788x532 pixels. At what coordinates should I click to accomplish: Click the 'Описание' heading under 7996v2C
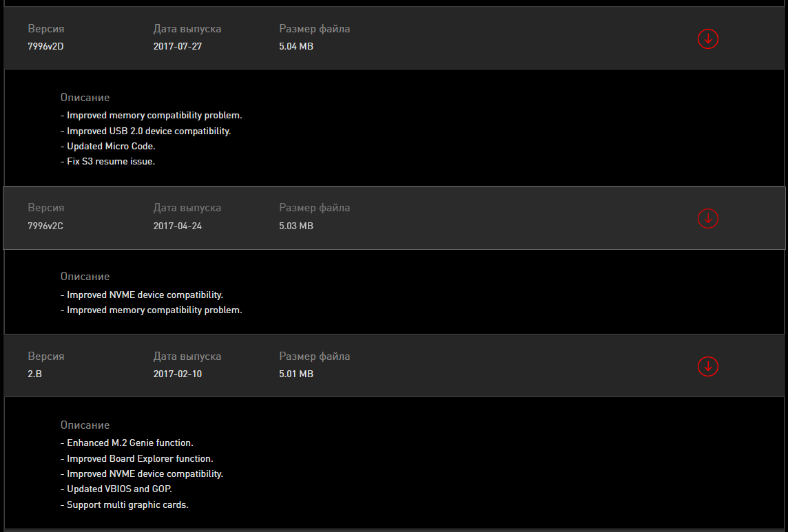[85, 277]
